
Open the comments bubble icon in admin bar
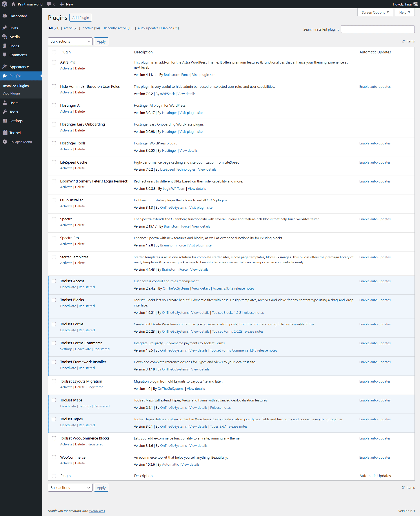(x=49, y=4)
